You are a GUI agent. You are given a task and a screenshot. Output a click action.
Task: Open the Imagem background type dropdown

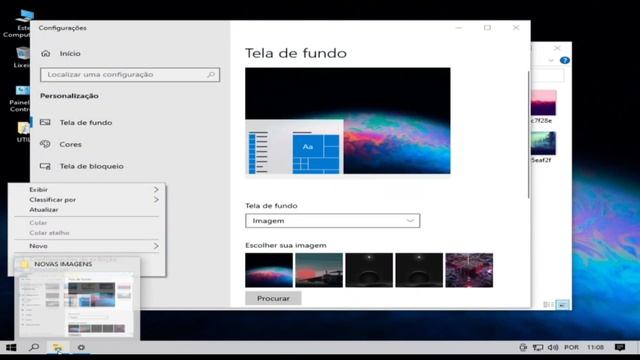tap(333, 221)
